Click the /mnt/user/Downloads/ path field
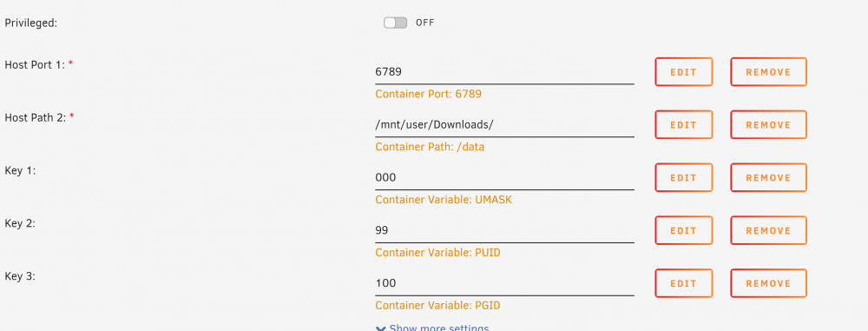Screen dimensions: 868x331 [504, 125]
